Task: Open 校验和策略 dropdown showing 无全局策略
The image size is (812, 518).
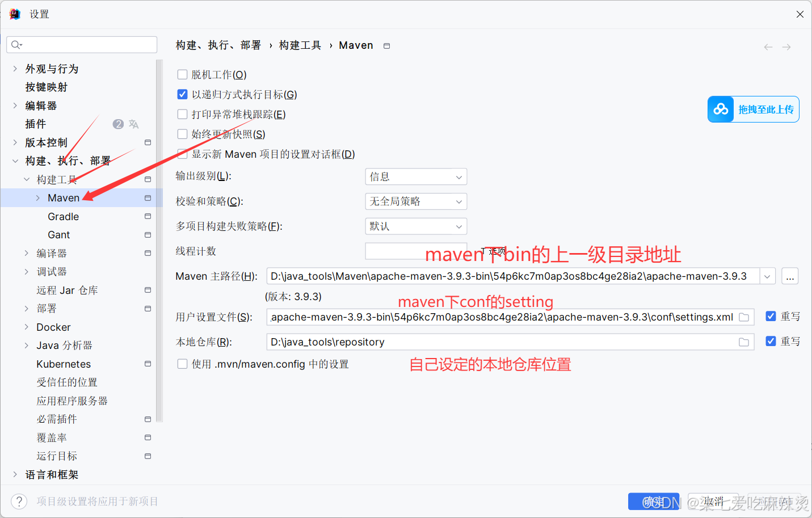Action: [416, 201]
